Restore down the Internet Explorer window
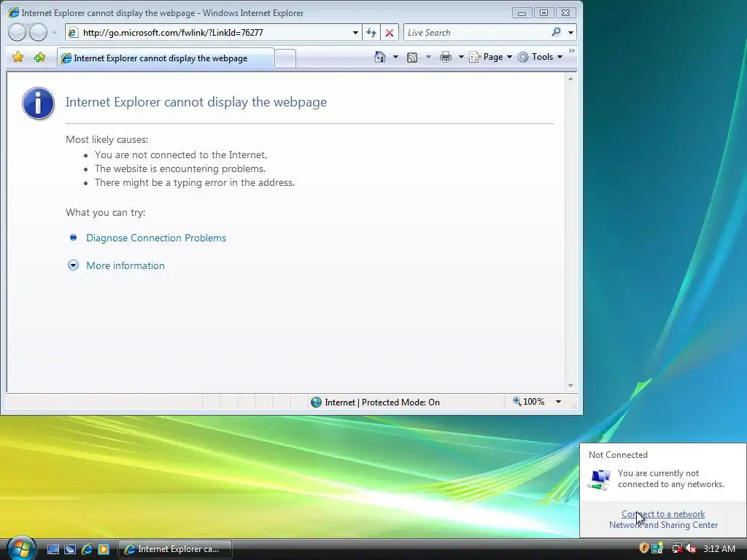This screenshot has height=560, width=747. point(543,13)
